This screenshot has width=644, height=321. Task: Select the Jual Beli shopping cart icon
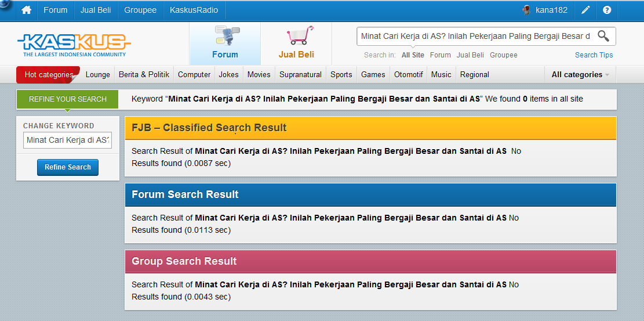coord(300,35)
